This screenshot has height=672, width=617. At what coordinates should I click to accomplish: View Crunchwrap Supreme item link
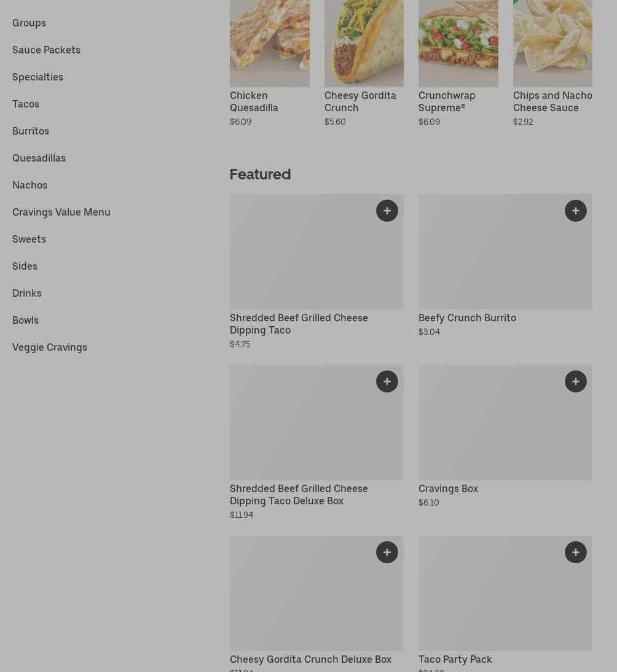click(x=447, y=101)
